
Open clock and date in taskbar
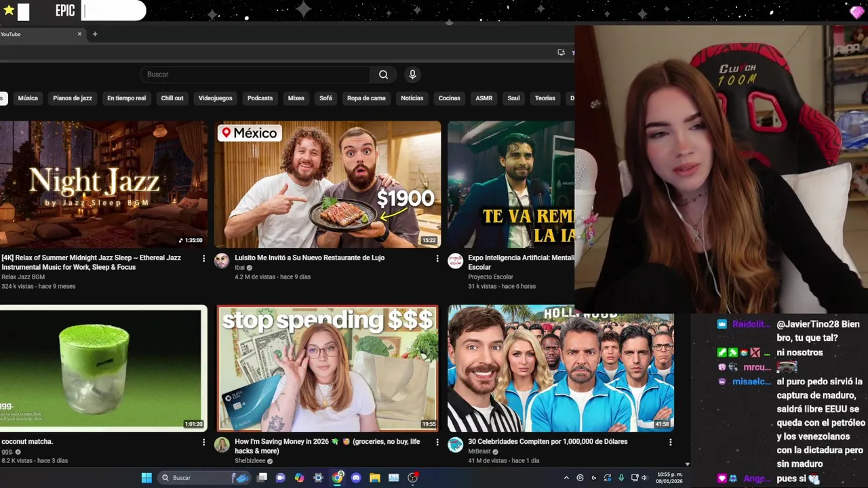[670, 478]
